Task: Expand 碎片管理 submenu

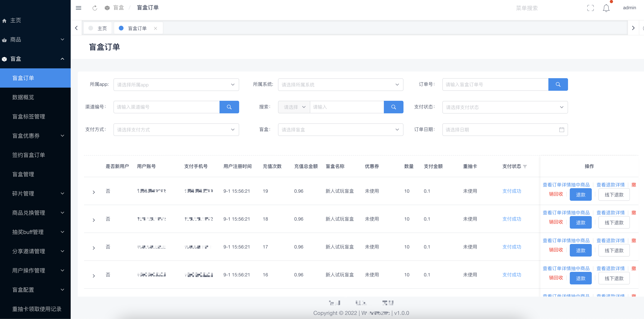Action: point(35,193)
